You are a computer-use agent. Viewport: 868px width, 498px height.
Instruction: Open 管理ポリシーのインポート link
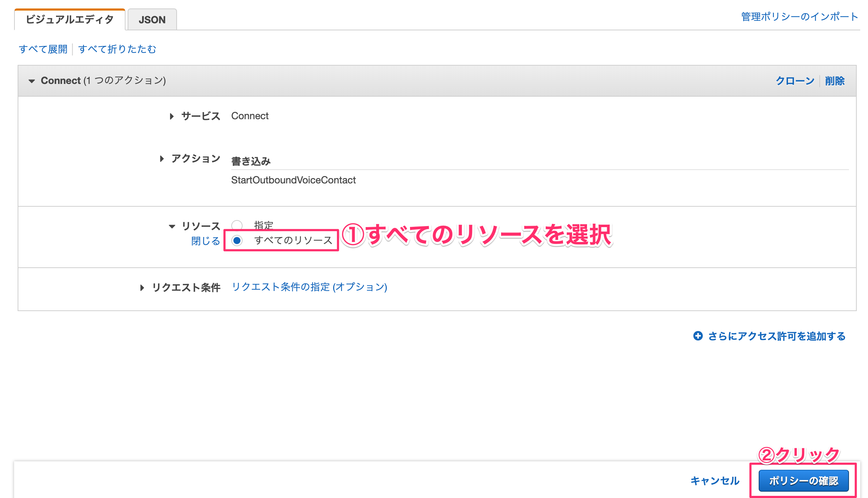pos(799,17)
